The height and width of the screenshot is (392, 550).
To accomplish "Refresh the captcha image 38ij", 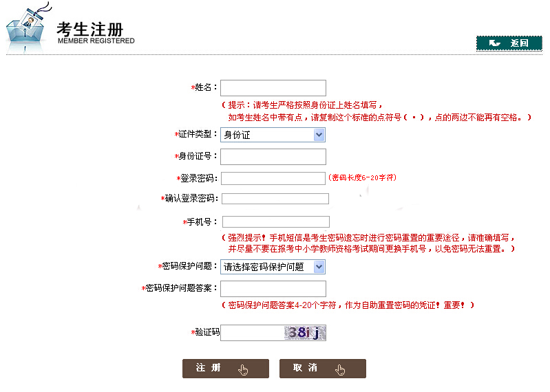I will (x=305, y=333).
